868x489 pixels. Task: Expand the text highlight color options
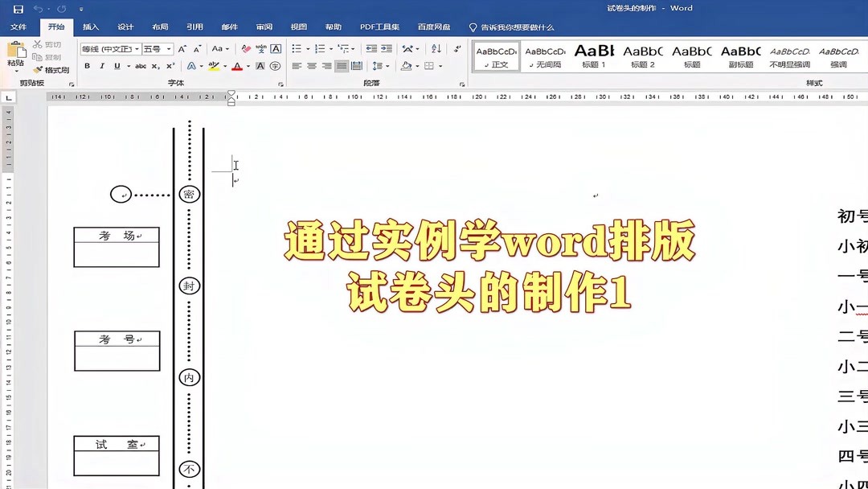(x=224, y=65)
